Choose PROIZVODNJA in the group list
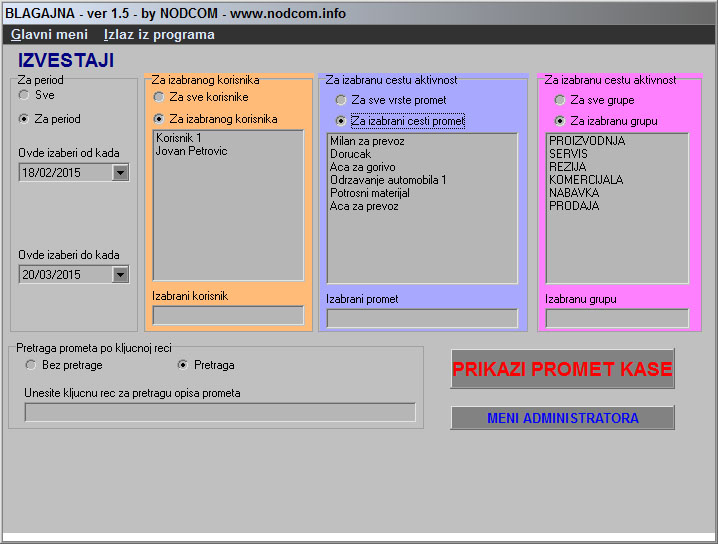Screen dimensions: 718x544 [x=617, y=141]
